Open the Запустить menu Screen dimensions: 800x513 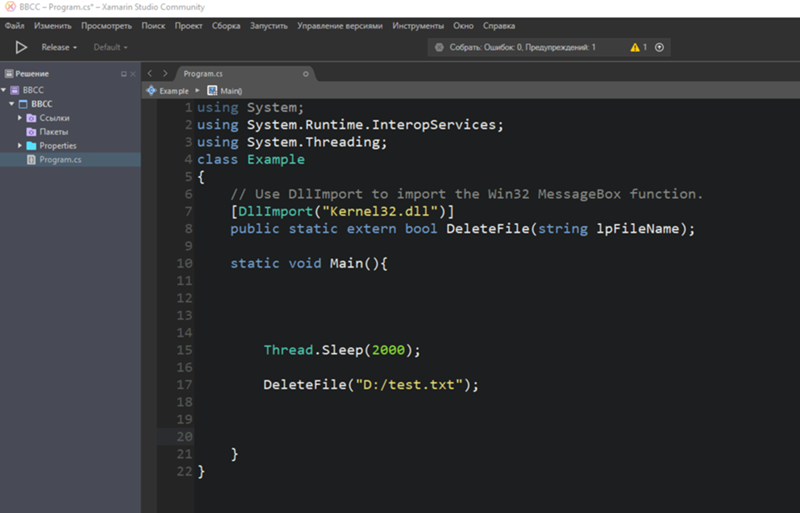268,26
